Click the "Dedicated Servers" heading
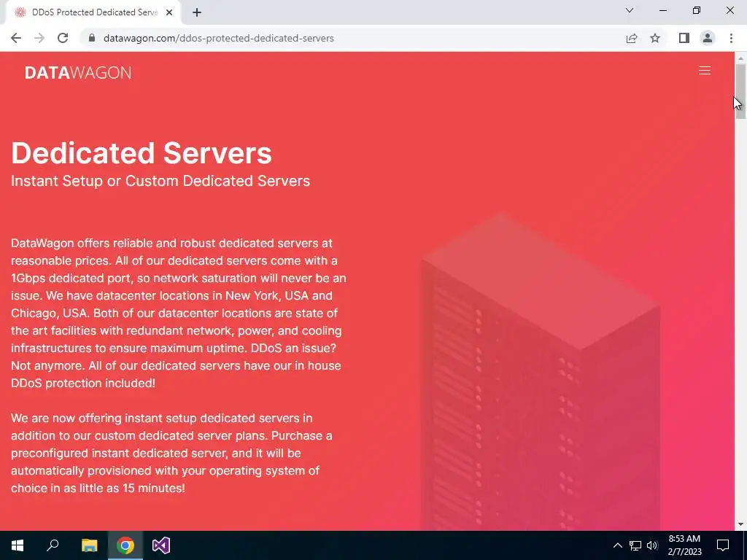Screen dimensions: 747x560 pos(141,153)
